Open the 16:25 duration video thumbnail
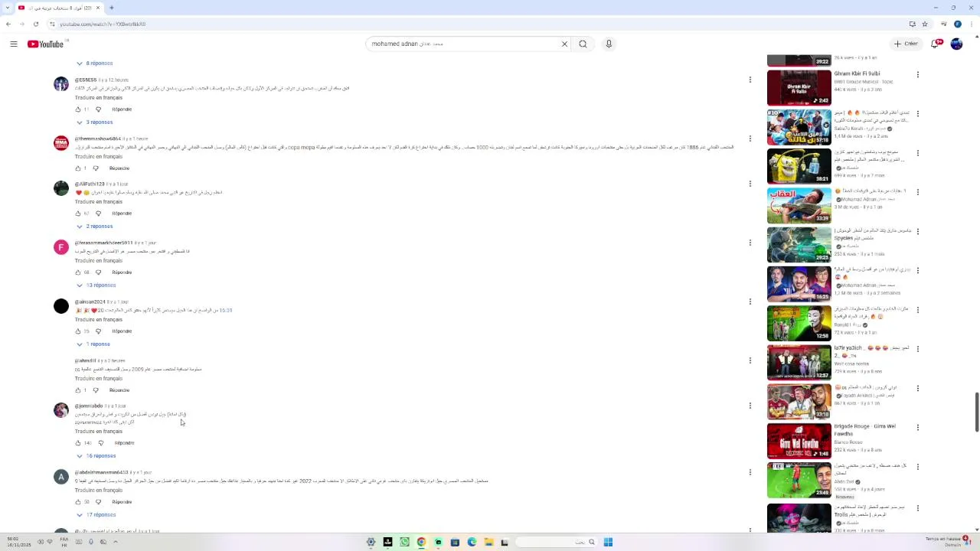Image resolution: width=980 pixels, height=551 pixels. (799, 284)
